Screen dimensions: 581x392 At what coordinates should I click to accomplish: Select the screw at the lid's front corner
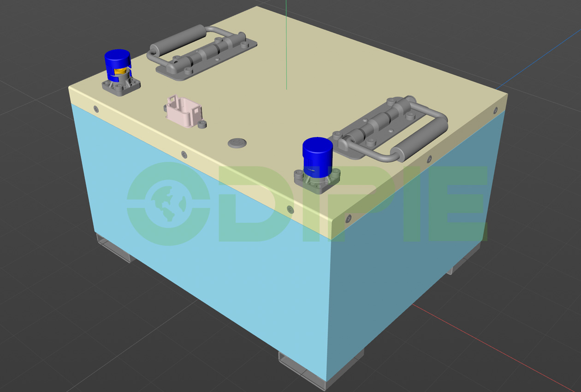(x=349, y=218)
